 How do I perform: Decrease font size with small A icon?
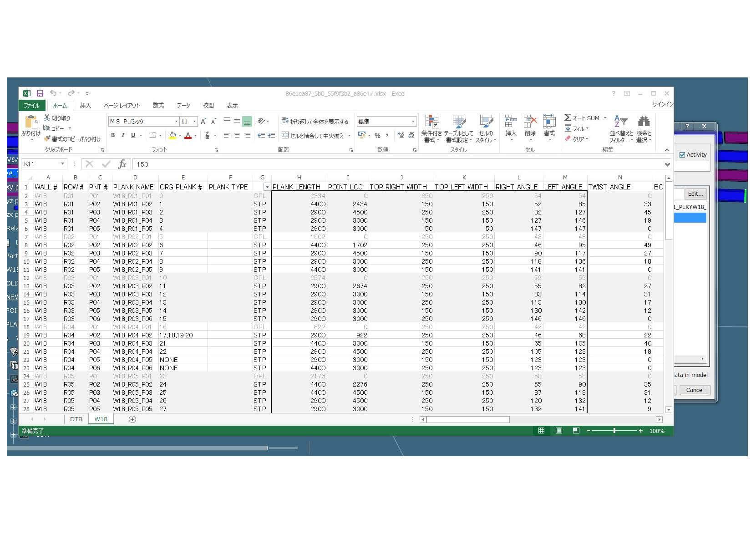pyautogui.click(x=213, y=121)
